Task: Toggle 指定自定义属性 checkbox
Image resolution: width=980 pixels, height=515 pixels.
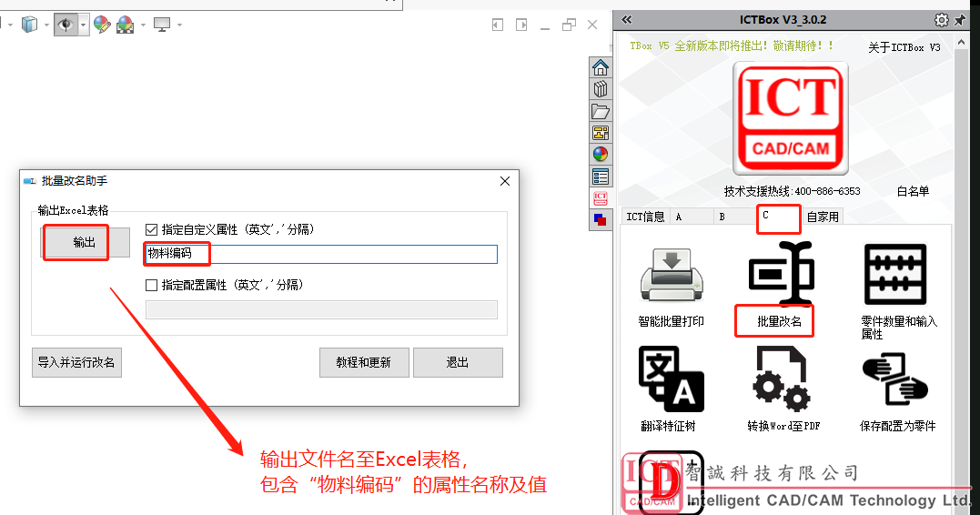Action: coord(151,229)
